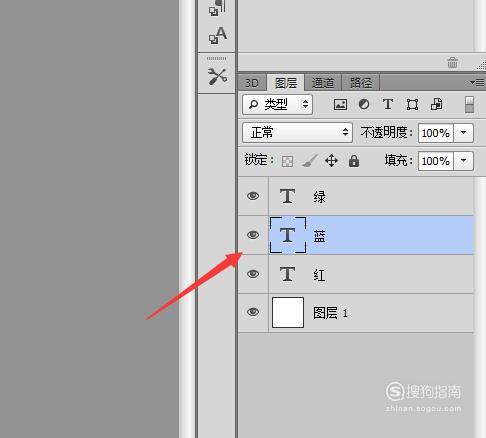Click the 填充 label

click(x=398, y=161)
